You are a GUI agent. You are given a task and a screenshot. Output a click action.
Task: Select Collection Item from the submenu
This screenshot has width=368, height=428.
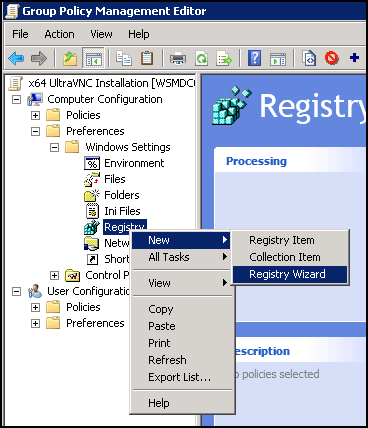click(290, 257)
